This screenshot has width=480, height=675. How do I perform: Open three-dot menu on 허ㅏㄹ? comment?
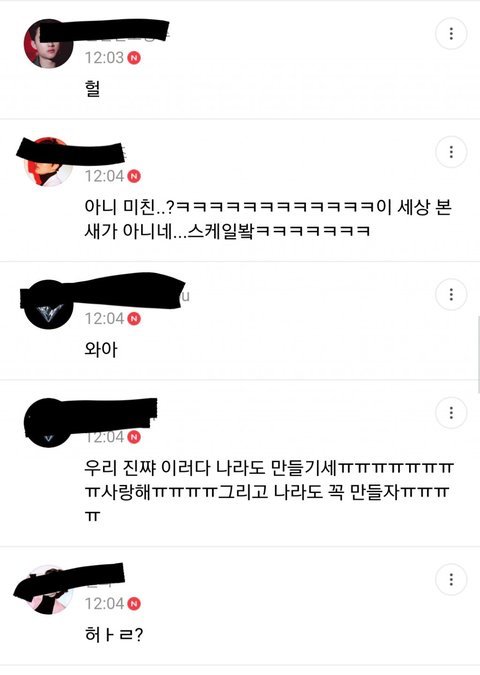click(451, 579)
